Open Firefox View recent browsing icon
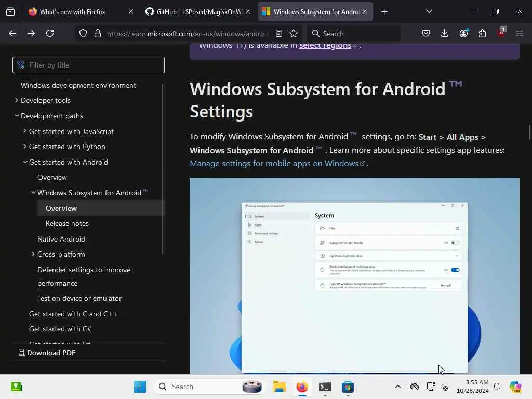 (10, 12)
